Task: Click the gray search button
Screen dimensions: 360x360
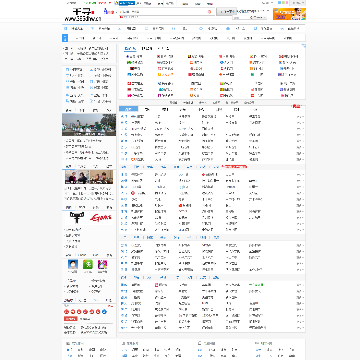Action: 226,12
